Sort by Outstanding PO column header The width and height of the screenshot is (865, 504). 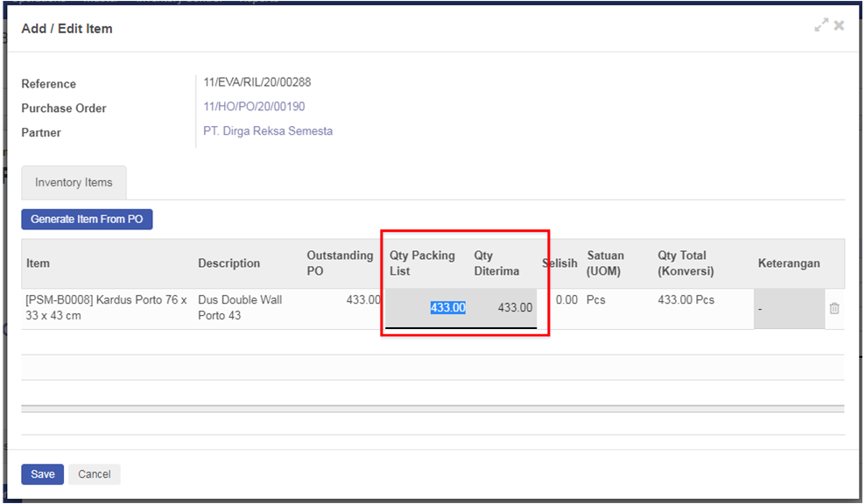[340, 263]
